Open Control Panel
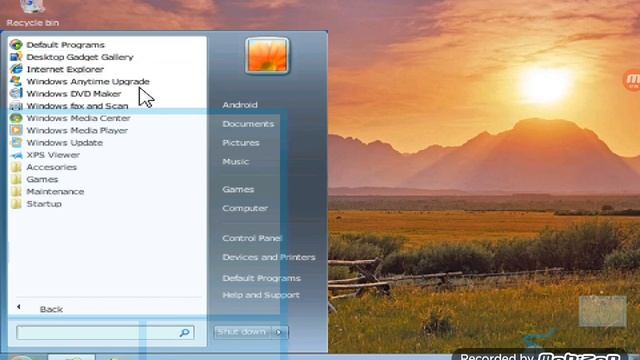Image resolution: width=640 pixels, height=360 pixels. [x=252, y=238]
